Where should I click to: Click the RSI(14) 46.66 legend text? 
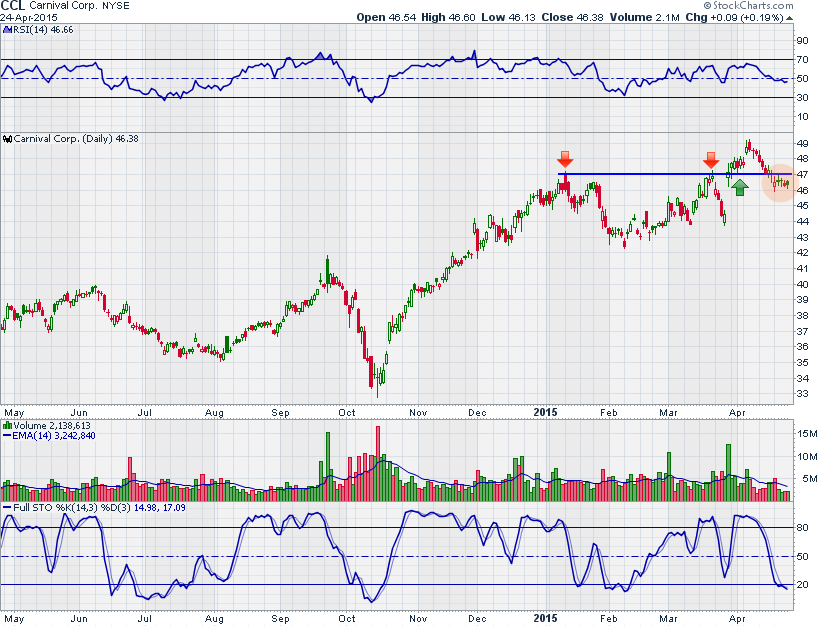click(43, 30)
